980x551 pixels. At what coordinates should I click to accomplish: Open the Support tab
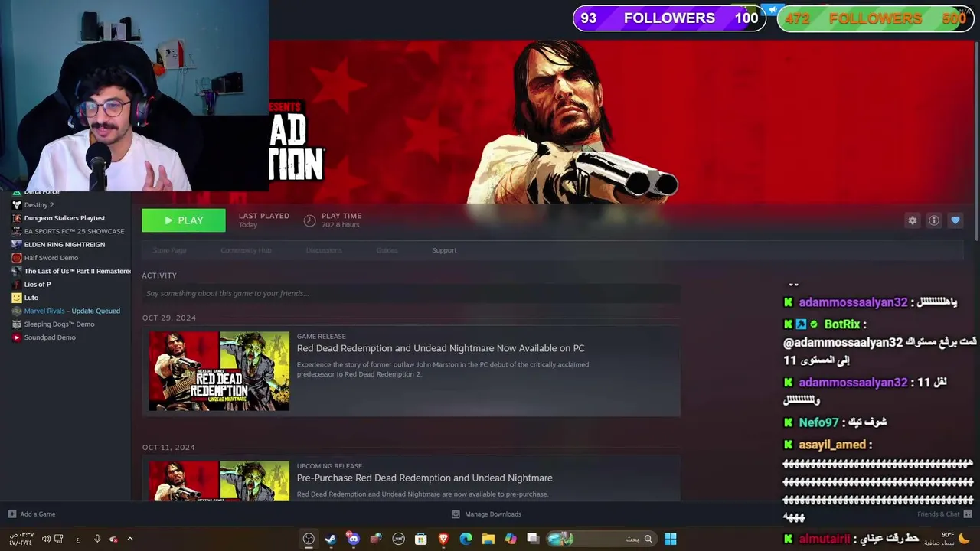(x=444, y=250)
